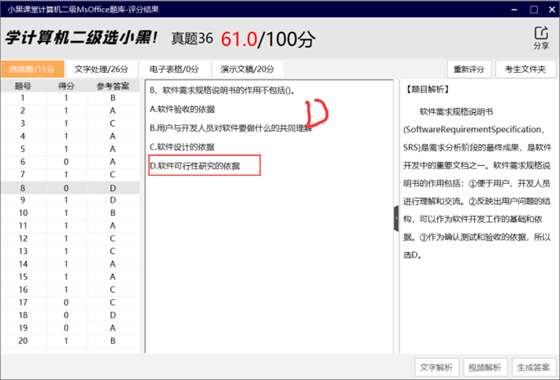The height and width of the screenshot is (380, 560).
Task: Select question row 7 in list
Action: pyautogui.click(x=70, y=175)
